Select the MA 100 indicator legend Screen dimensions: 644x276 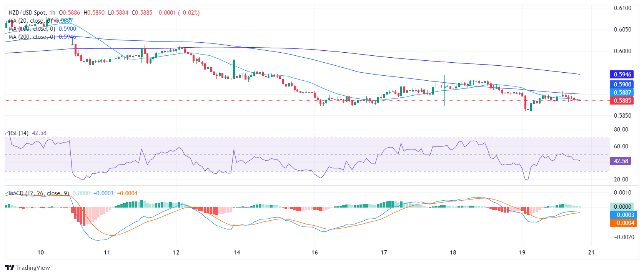[32, 29]
